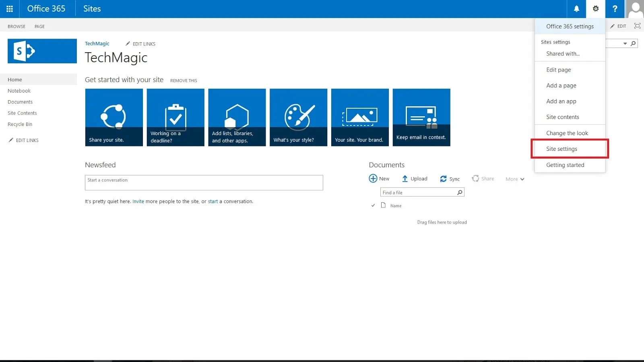Click the settings gear icon
The height and width of the screenshot is (362, 644).
click(596, 9)
